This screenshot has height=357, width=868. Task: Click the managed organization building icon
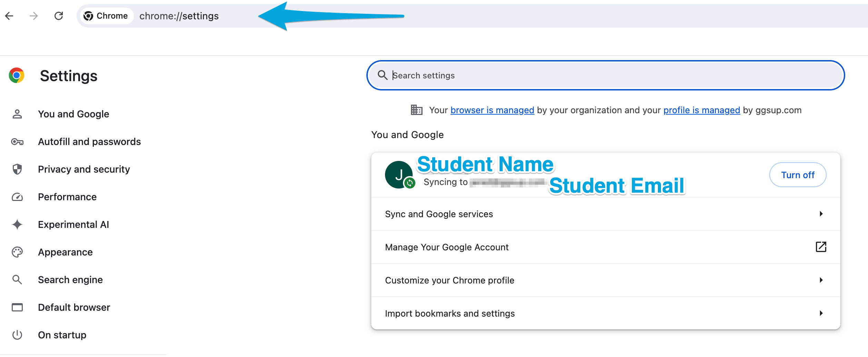coord(416,110)
